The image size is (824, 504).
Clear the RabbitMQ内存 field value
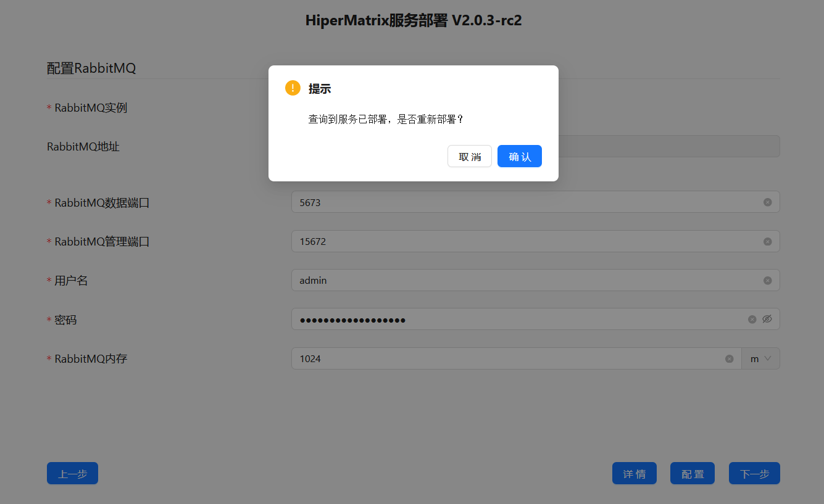[x=729, y=358]
